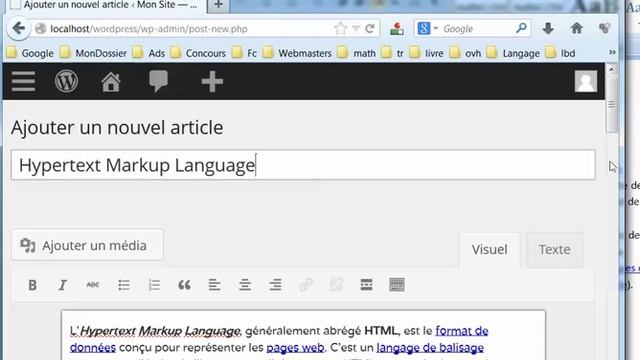Viewport: 640px width, 360px height.
Task: Align text center
Action: tap(245, 285)
